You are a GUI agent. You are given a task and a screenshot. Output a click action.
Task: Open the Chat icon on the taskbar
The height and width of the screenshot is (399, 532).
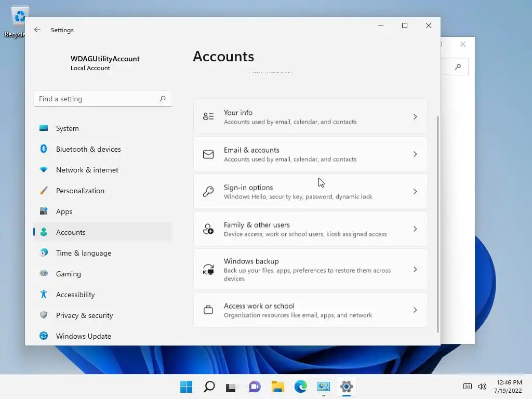coord(255,387)
